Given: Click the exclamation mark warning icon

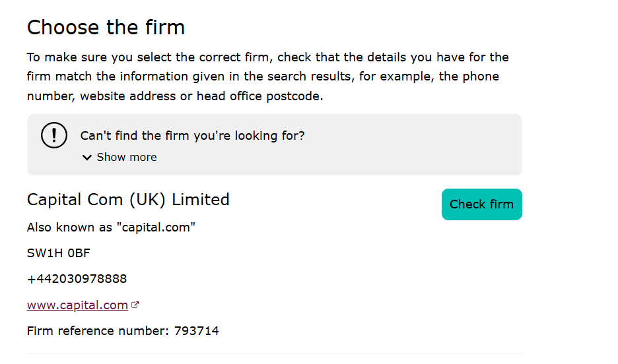Looking at the screenshot, I should click(x=53, y=135).
